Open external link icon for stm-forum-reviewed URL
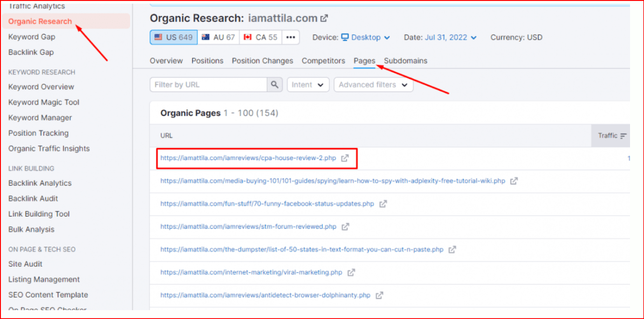This screenshot has width=644, height=319. pyautogui.click(x=345, y=227)
